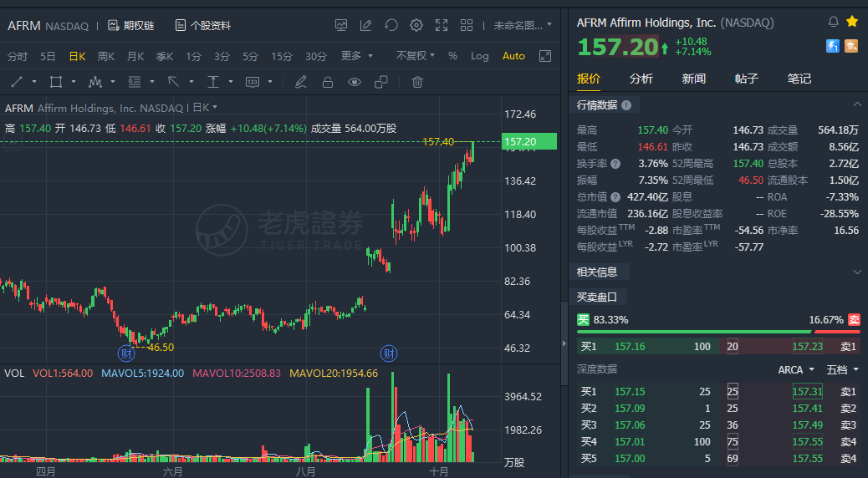Toggle percent % axis scale

(453, 56)
